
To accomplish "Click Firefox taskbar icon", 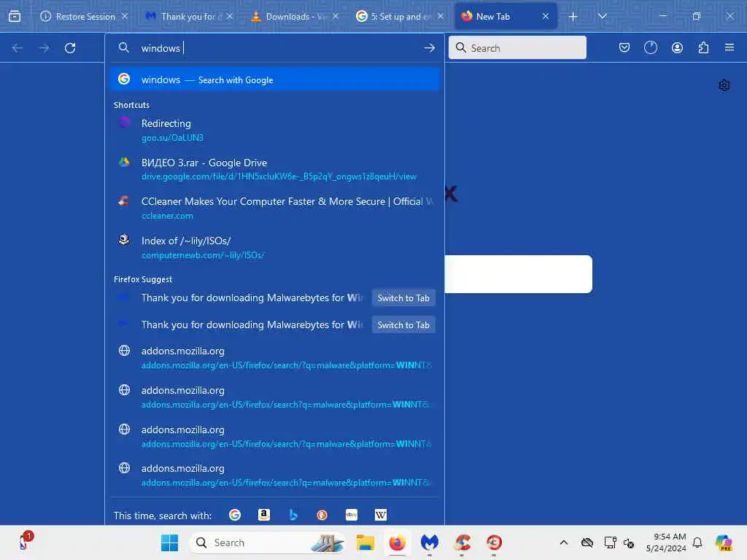I will pyautogui.click(x=398, y=542).
